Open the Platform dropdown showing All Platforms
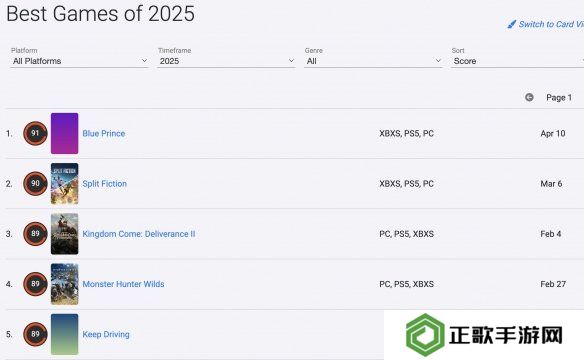584x360 pixels. (x=79, y=61)
